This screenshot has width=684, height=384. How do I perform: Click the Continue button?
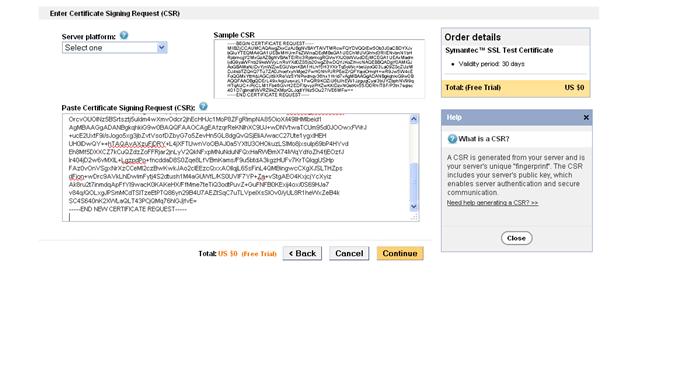(x=400, y=254)
